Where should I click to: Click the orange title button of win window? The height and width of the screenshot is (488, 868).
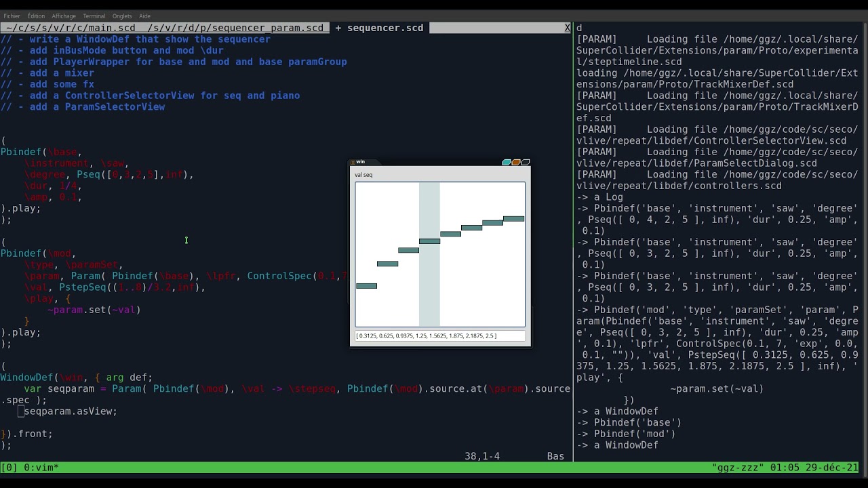click(x=516, y=162)
